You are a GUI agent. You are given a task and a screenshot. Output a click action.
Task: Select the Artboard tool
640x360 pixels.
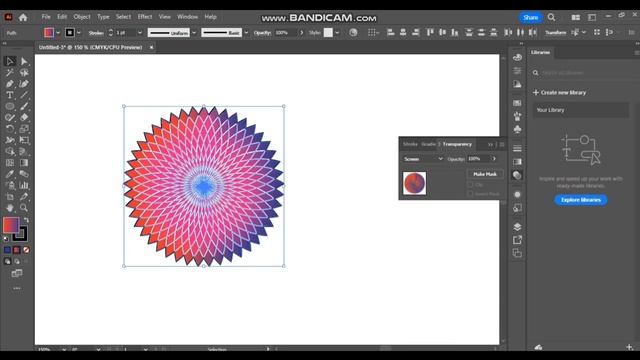point(10,197)
